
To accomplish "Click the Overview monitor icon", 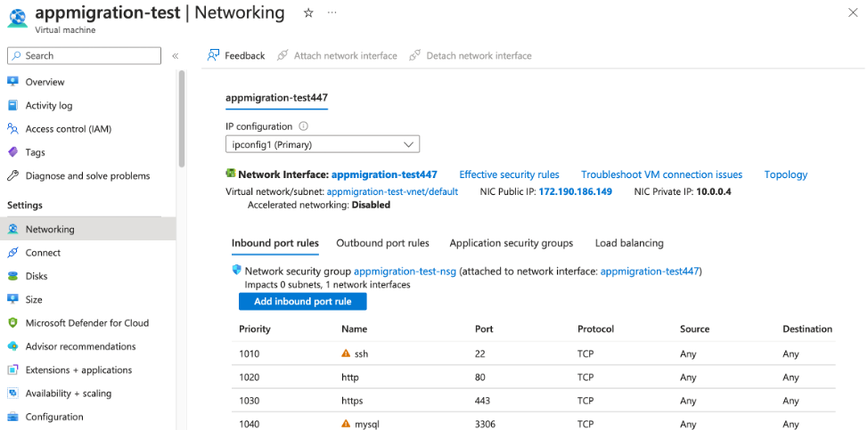I will pyautogui.click(x=12, y=82).
